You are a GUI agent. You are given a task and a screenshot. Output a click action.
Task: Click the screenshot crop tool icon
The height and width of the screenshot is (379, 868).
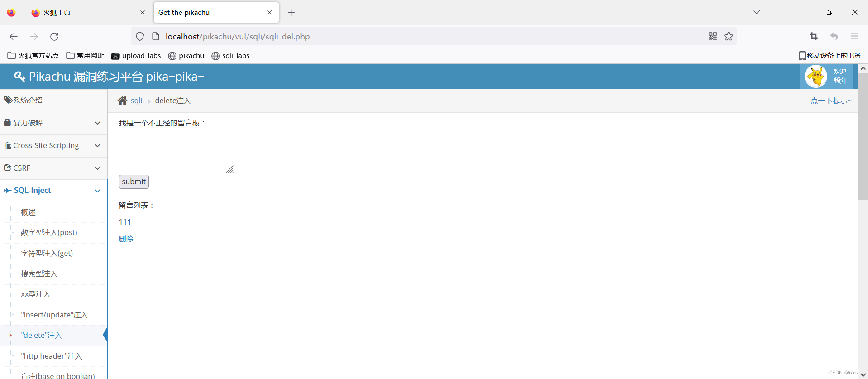814,36
